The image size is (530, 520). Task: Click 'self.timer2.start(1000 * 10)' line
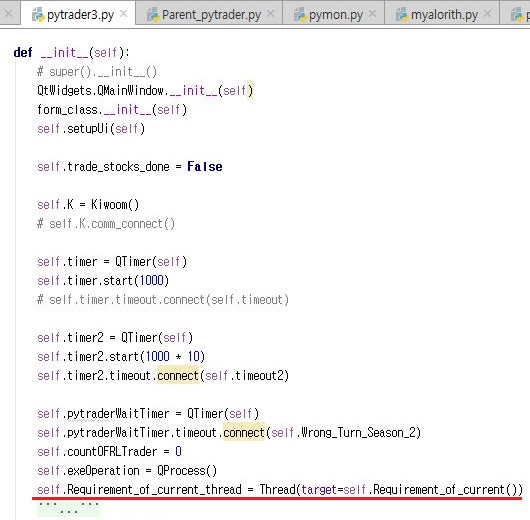pyautogui.click(x=121, y=356)
